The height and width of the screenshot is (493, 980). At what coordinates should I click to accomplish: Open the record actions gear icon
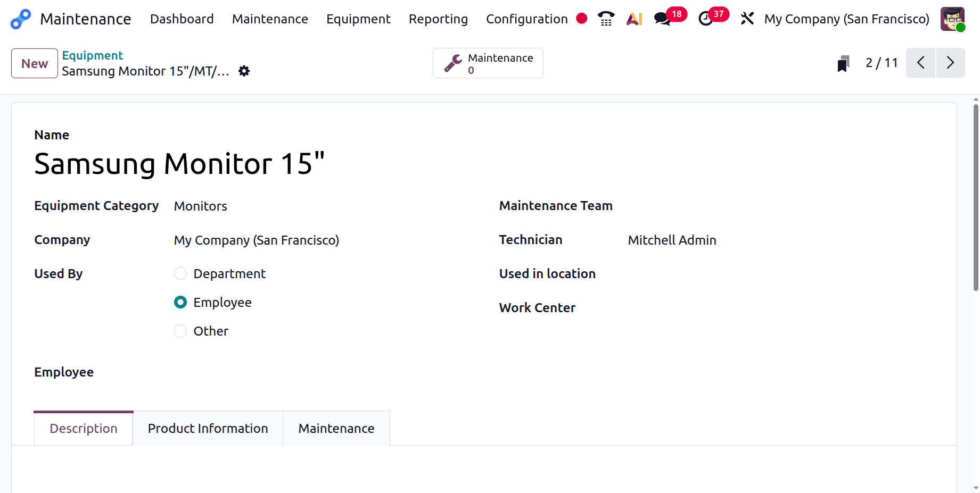244,71
